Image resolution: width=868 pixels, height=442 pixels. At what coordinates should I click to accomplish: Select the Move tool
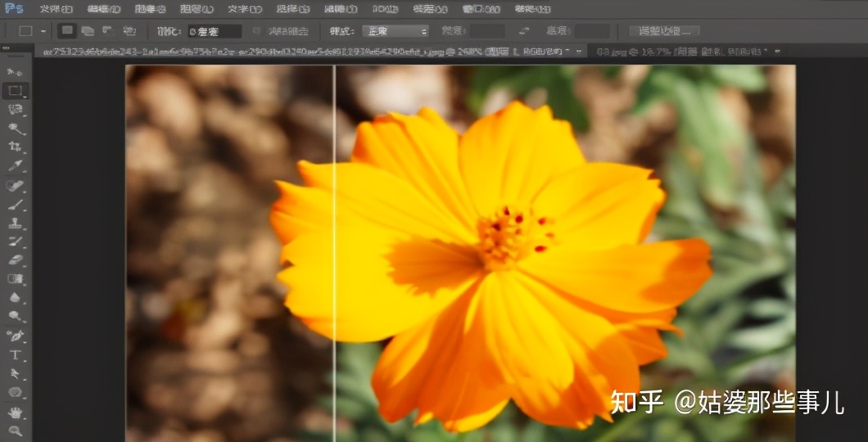pyautogui.click(x=16, y=72)
